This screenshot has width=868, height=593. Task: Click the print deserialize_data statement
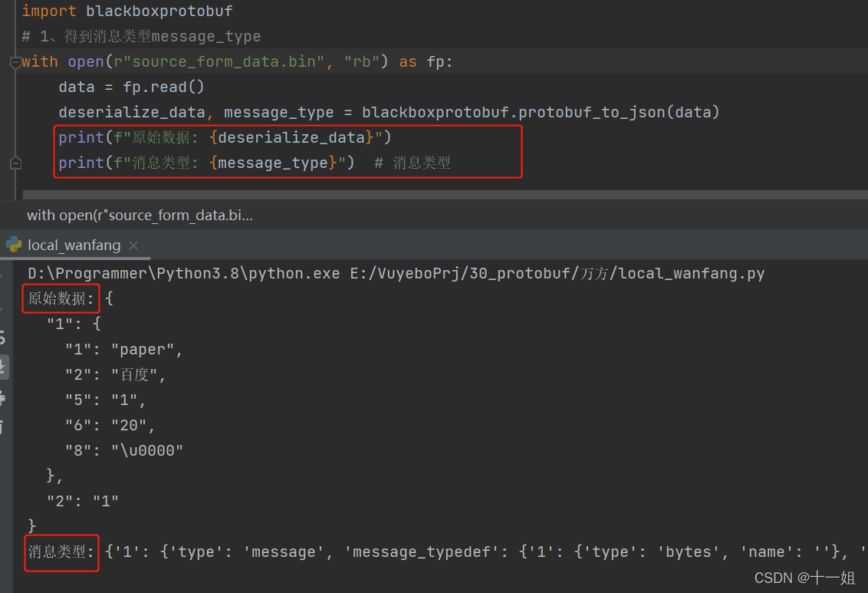pos(225,137)
